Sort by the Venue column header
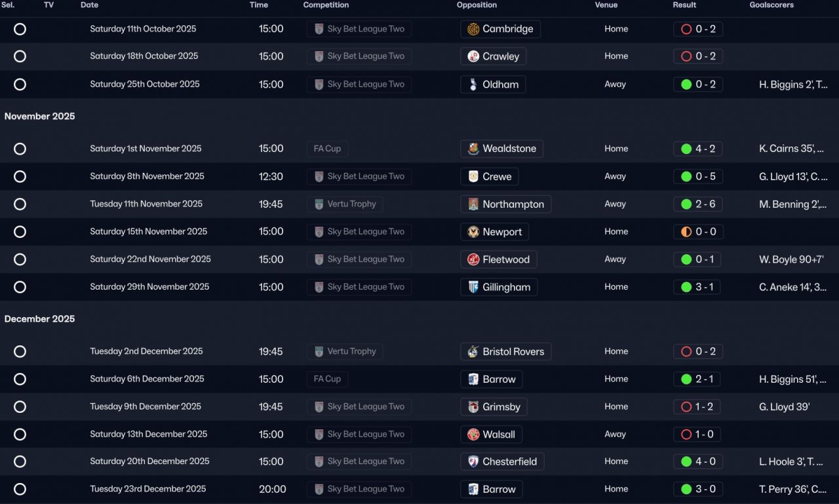The height and width of the screenshot is (504, 839). pyautogui.click(x=606, y=5)
